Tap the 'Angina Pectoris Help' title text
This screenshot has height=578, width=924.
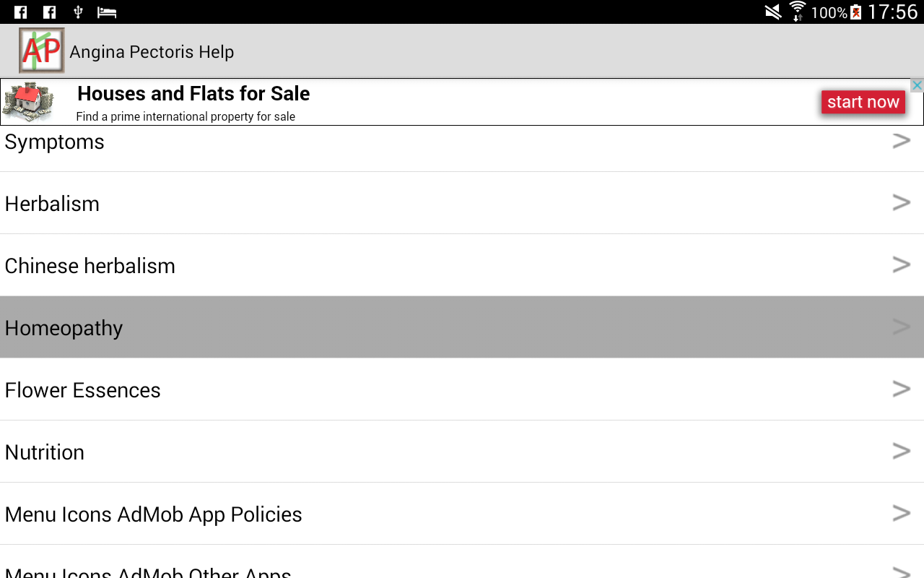(x=152, y=52)
